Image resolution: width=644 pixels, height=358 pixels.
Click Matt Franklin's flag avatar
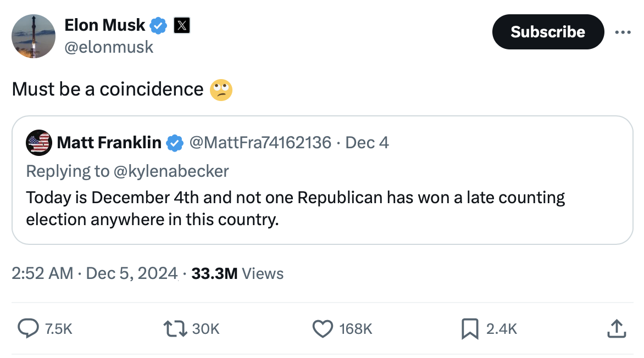coord(38,143)
